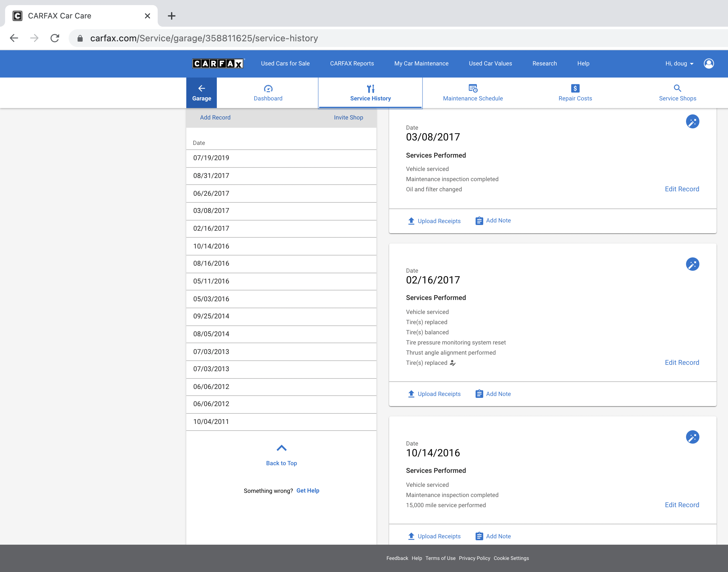Image resolution: width=728 pixels, height=572 pixels.
Task: Click magic wand icon on 02/16/2017 record
Action: click(692, 264)
